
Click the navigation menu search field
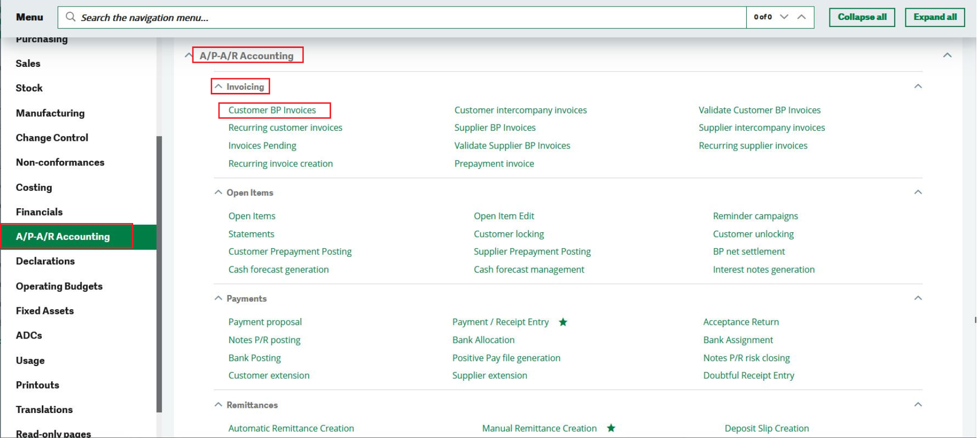coord(402,17)
